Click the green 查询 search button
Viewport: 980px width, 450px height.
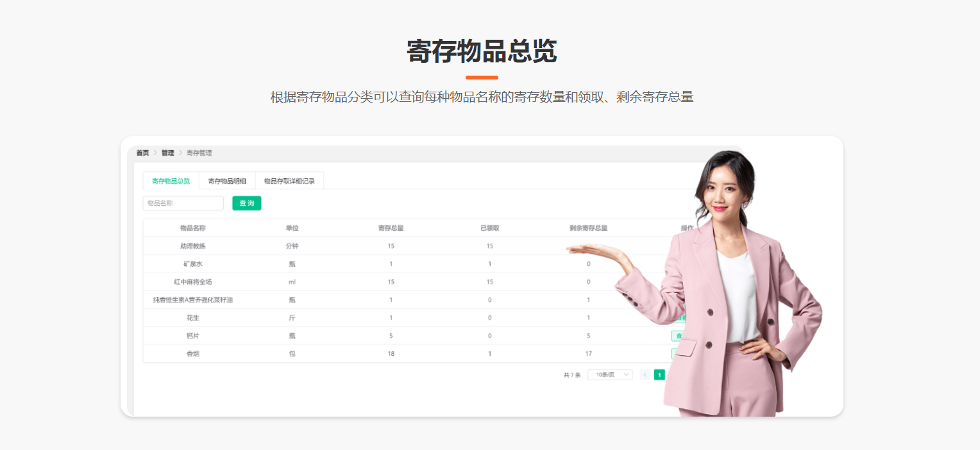click(x=246, y=203)
